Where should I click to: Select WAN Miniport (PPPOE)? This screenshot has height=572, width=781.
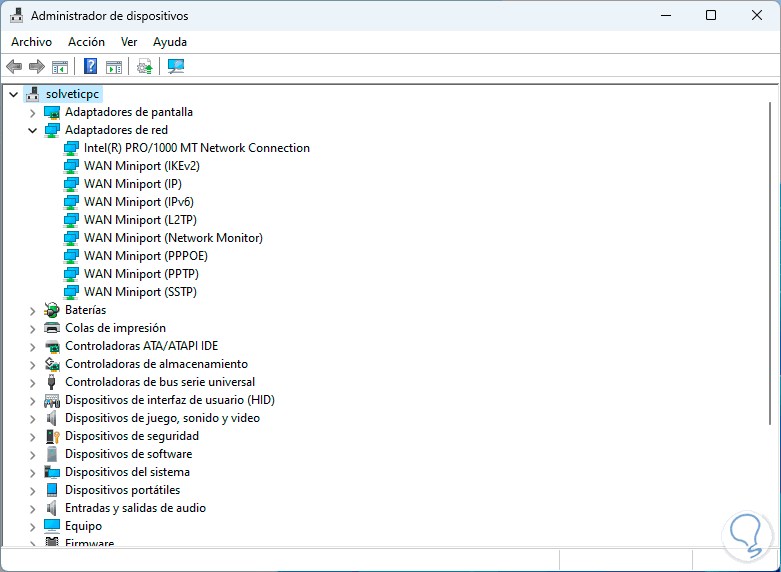(146, 256)
